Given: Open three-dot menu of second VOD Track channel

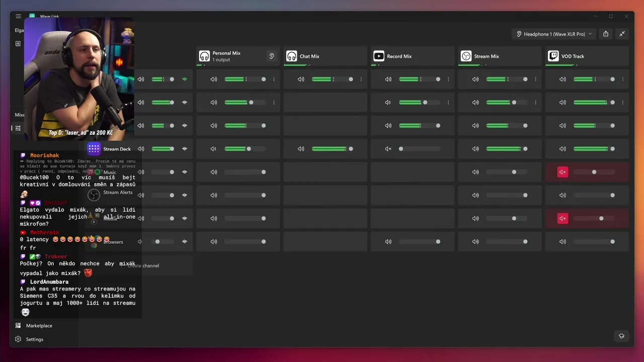Looking at the screenshot, I should (623, 102).
